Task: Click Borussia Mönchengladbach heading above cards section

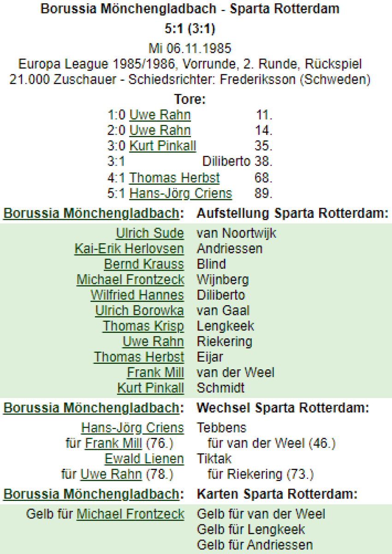Action: pyautogui.click(x=91, y=494)
